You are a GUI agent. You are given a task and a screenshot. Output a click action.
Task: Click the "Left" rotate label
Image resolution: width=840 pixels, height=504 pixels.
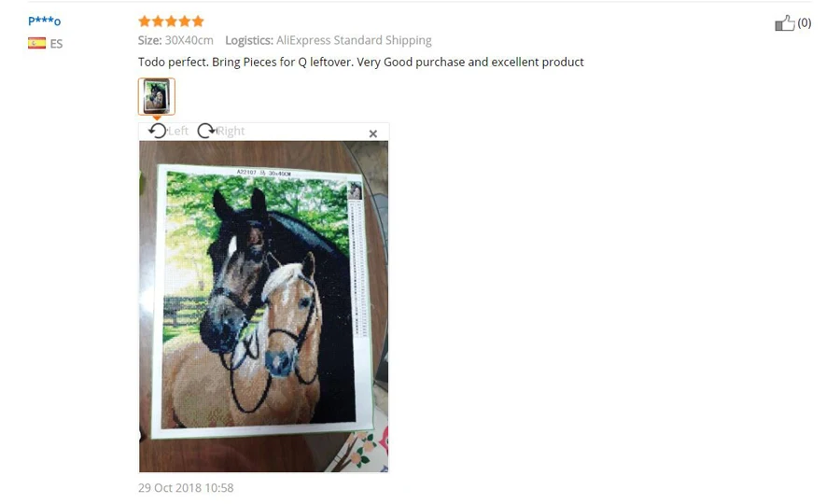pos(178,132)
